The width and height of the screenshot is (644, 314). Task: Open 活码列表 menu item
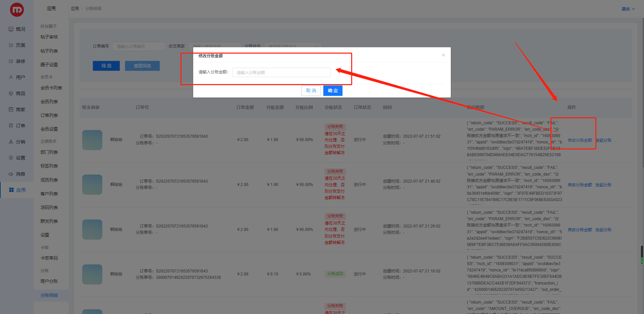(49, 207)
